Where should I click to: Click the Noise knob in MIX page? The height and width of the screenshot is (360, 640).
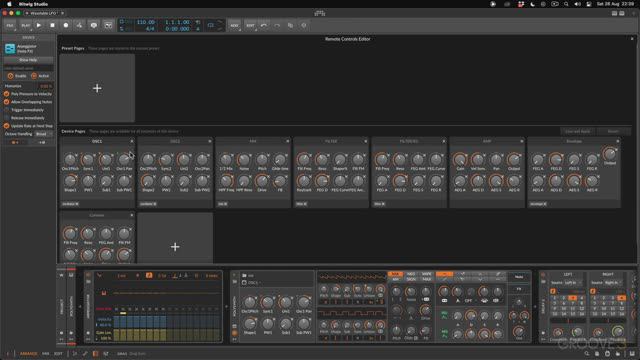(244, 160)
